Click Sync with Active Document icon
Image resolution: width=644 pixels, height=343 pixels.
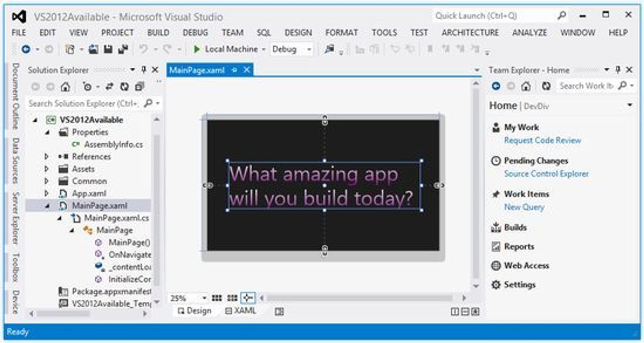tap(109, 87)
